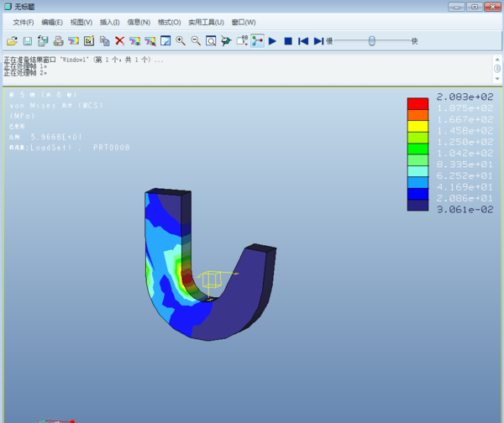Click the printer icon in toolbar
Screen dimensions: 504x423
coord(58,40)
